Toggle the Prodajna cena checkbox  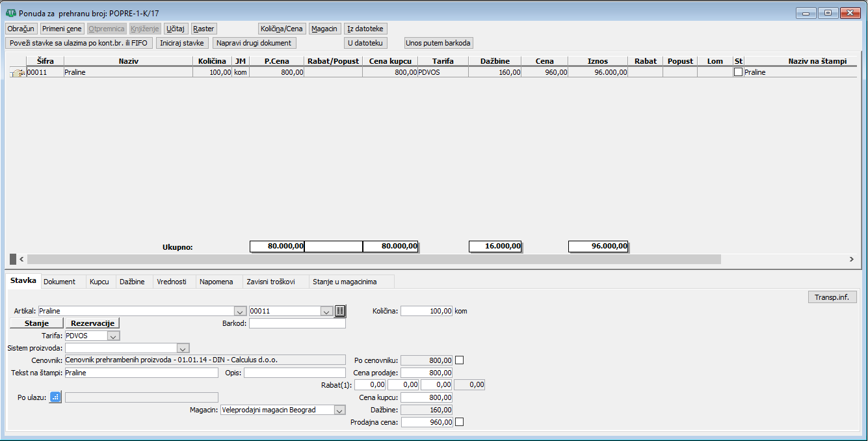[460, 422]
